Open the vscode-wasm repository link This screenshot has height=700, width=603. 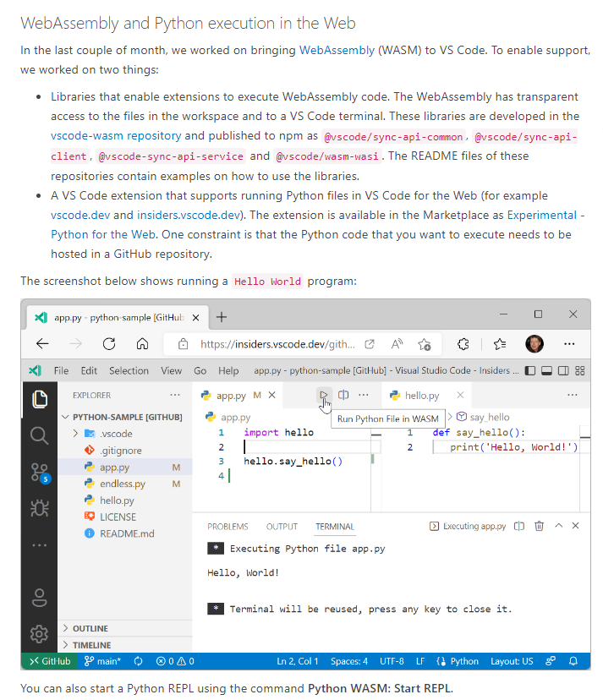pyautogui.click(x=116, y=136)
